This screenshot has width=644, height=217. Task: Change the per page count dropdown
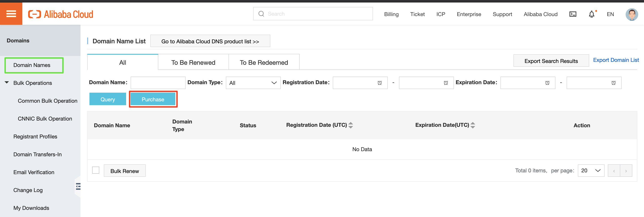(591, 171)
